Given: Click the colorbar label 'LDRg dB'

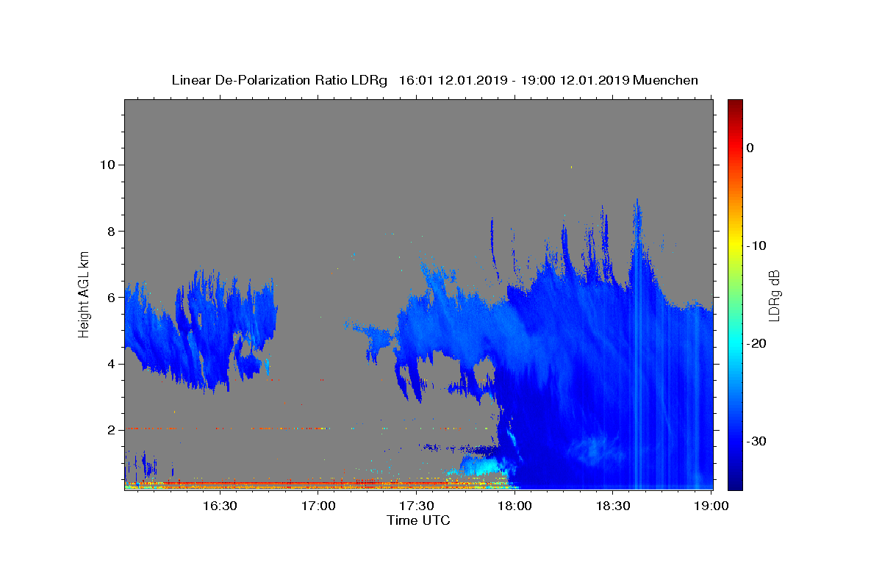Looking at the screenshot, I should (773, 295).
